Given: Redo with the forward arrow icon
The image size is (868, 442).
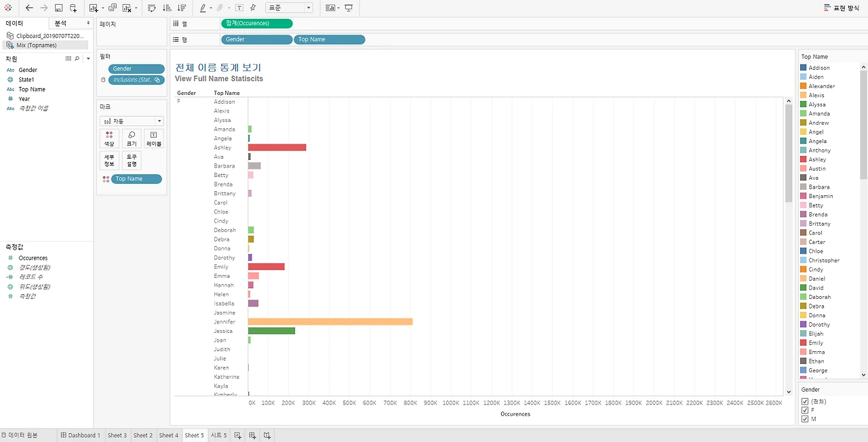Looking at the screenshot, I should (x=44, y=8).
